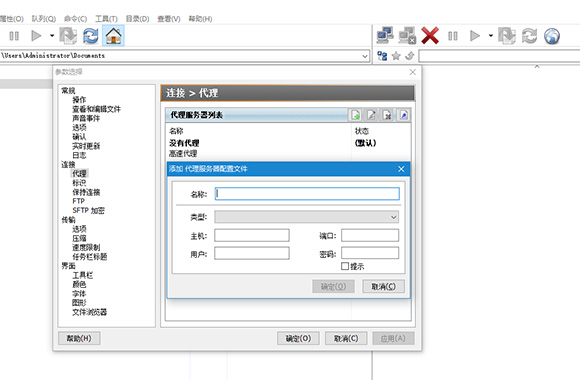Viewport: 580px width, 380px height.
Task: Close the add proxy profile dialog
Action: point(401,169)
